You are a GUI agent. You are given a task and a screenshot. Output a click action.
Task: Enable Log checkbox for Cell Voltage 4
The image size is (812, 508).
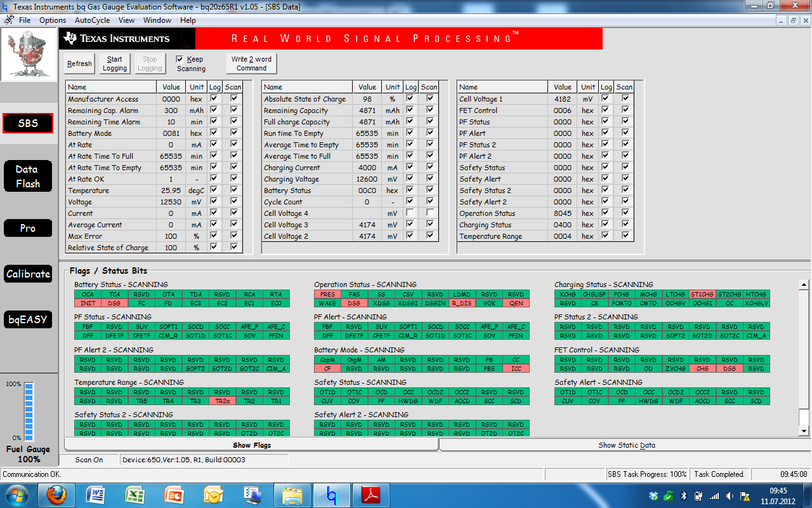point(410,213)
